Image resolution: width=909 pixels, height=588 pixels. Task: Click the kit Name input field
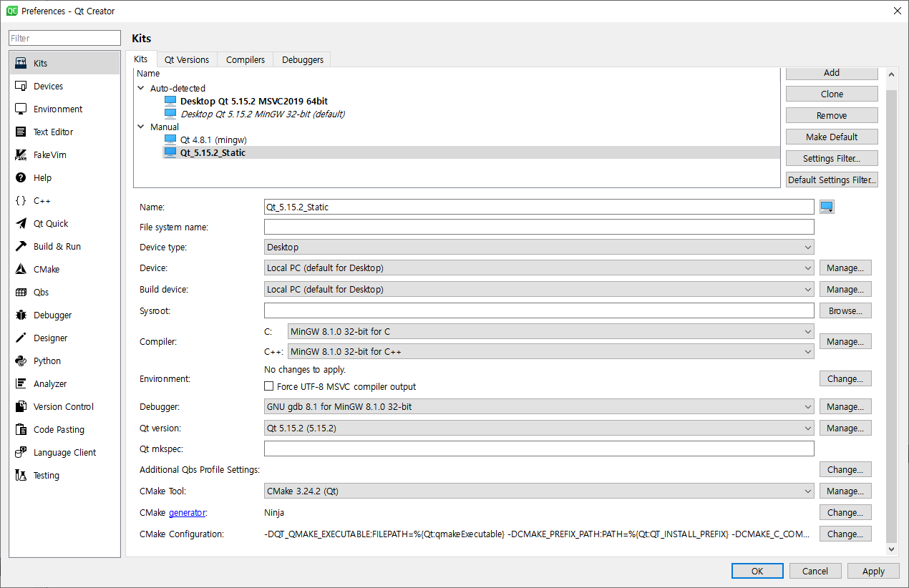539,207
